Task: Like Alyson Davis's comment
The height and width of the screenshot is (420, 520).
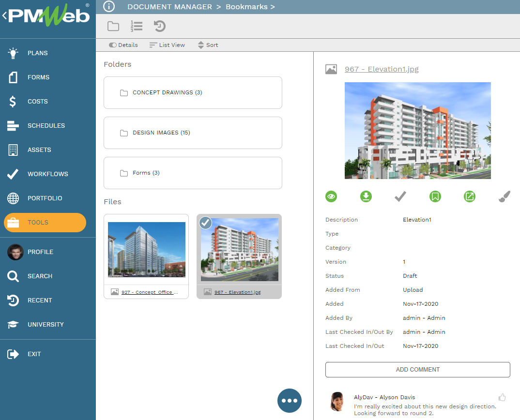Action: pos(502,397)
